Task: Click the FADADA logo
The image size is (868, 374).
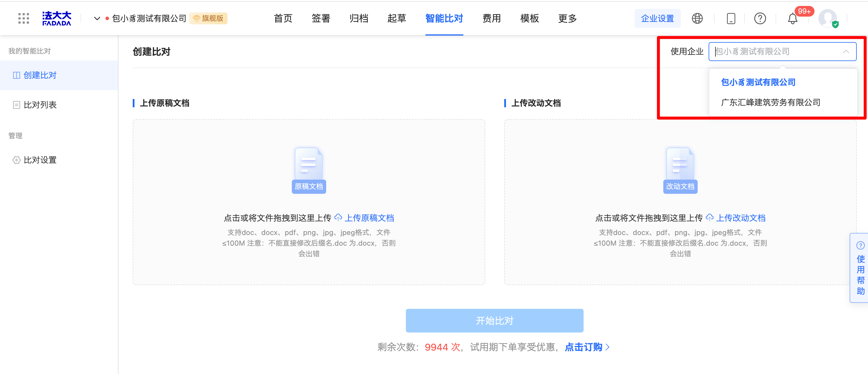Action: click(x=57, y=18)
